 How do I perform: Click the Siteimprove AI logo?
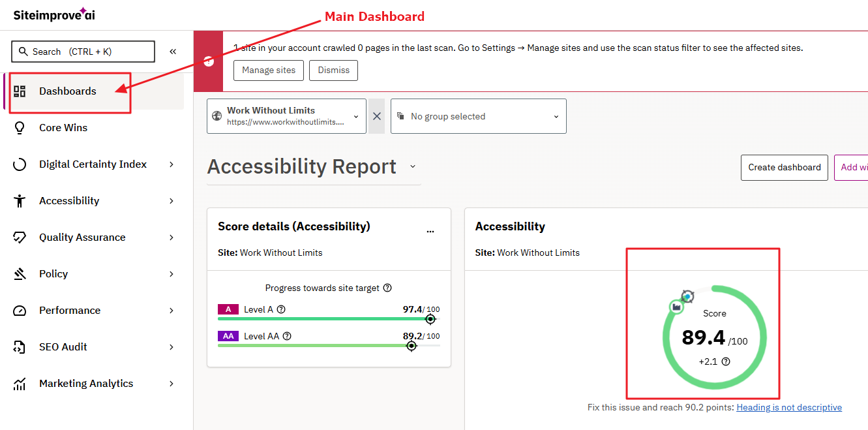pos(54,14)
